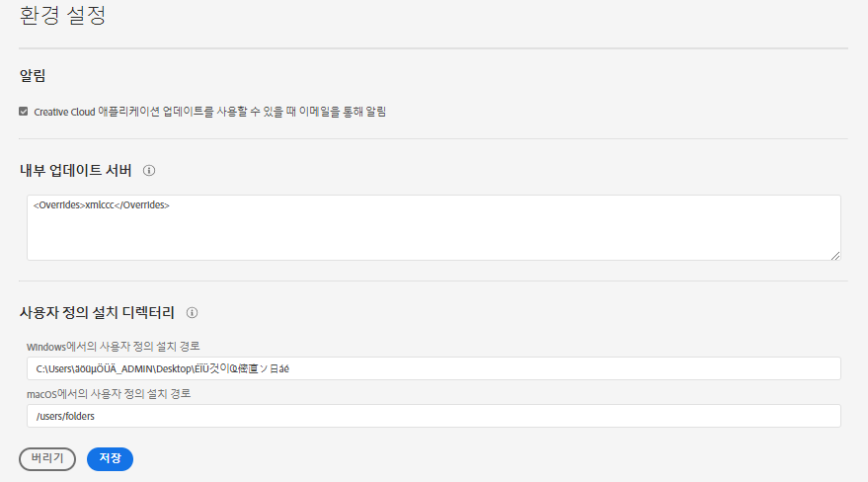Click the Overrides XML text in the server box

tap(102, 205)
